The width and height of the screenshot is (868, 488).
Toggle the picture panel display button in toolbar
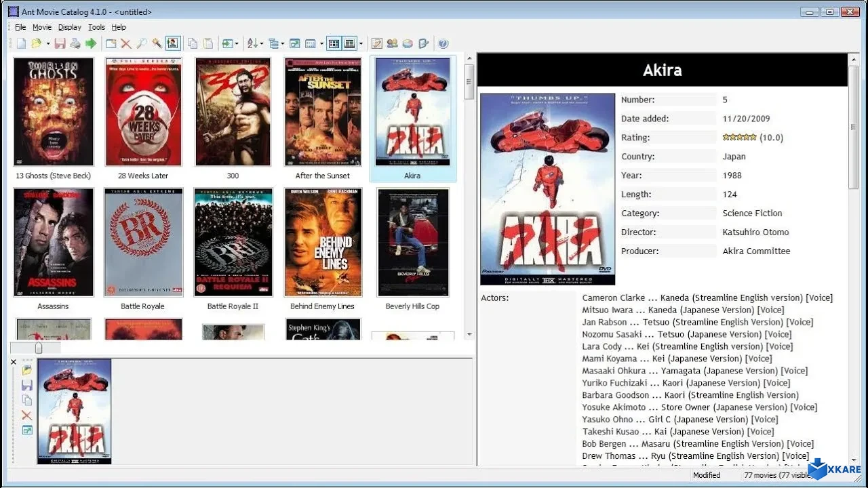pos(173,43)
